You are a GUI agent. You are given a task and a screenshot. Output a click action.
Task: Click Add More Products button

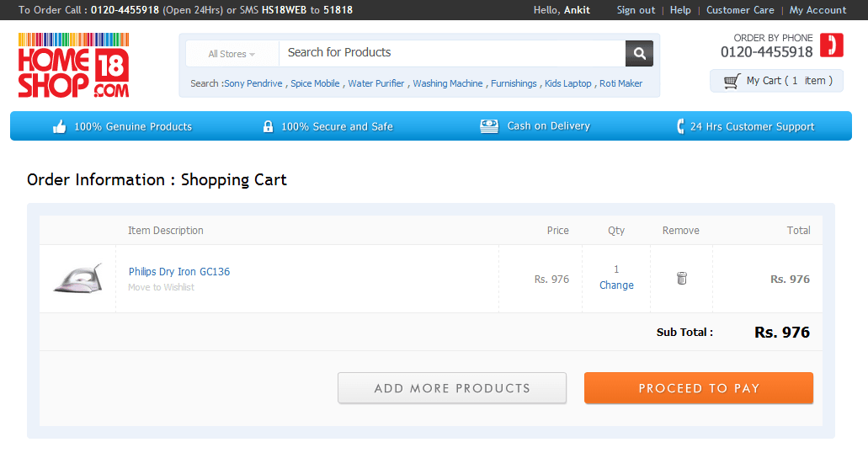452,387
